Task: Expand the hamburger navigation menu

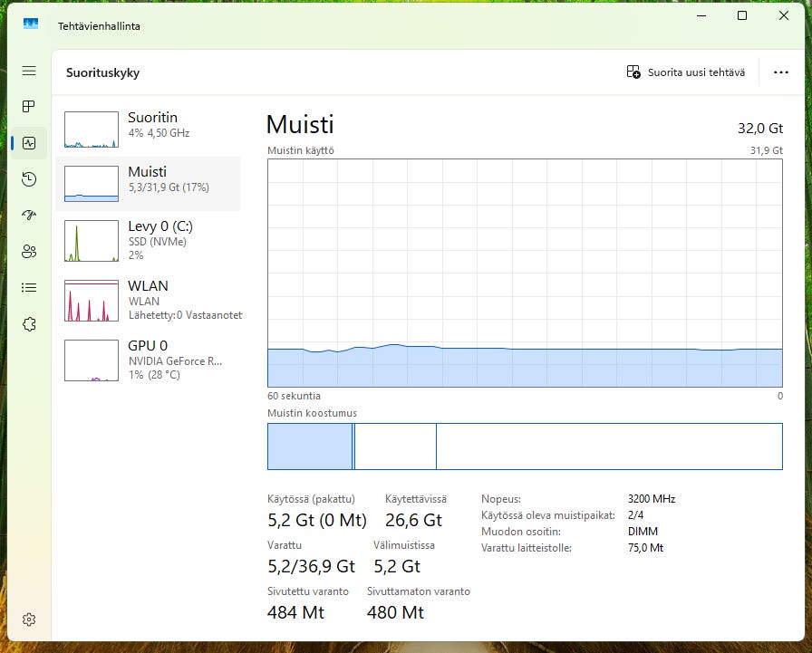Action: click(29, 71)
